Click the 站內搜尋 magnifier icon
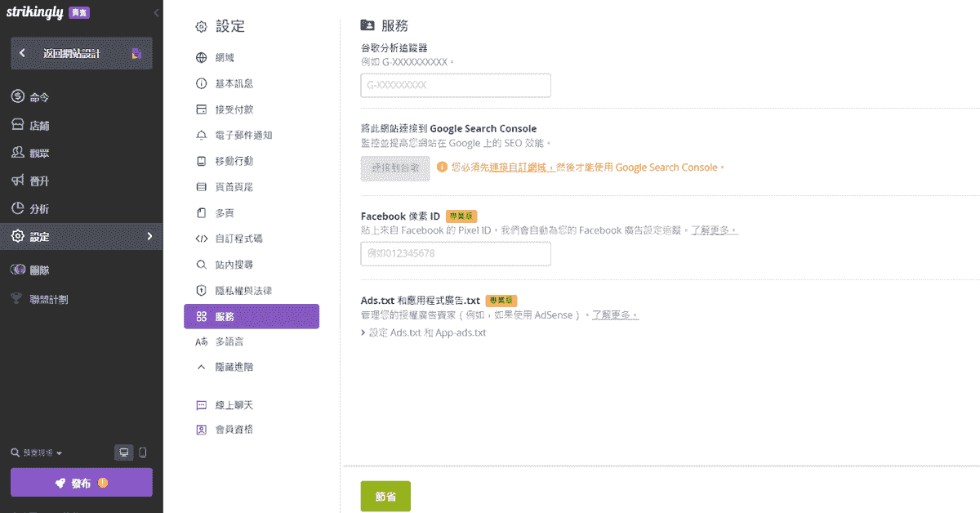Viewport: 980px width, 513px height. tap(202, 265)
